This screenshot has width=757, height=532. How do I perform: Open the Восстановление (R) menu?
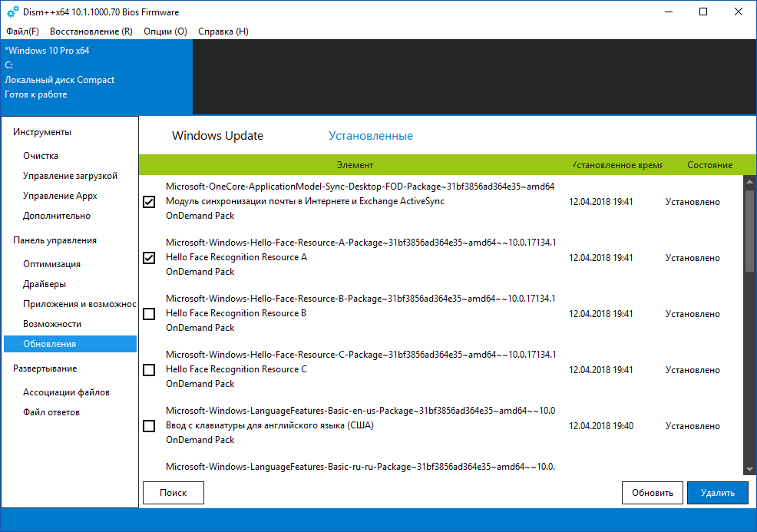[91, 31]
